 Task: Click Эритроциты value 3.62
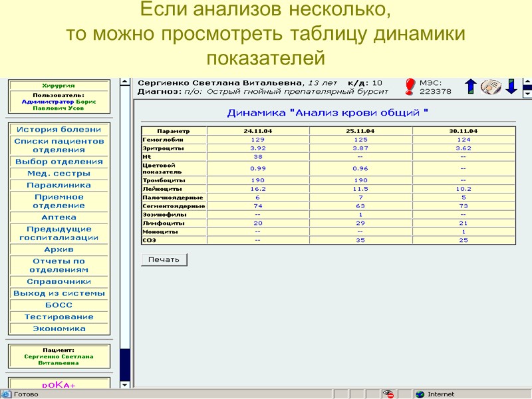(x=464, y=148)
